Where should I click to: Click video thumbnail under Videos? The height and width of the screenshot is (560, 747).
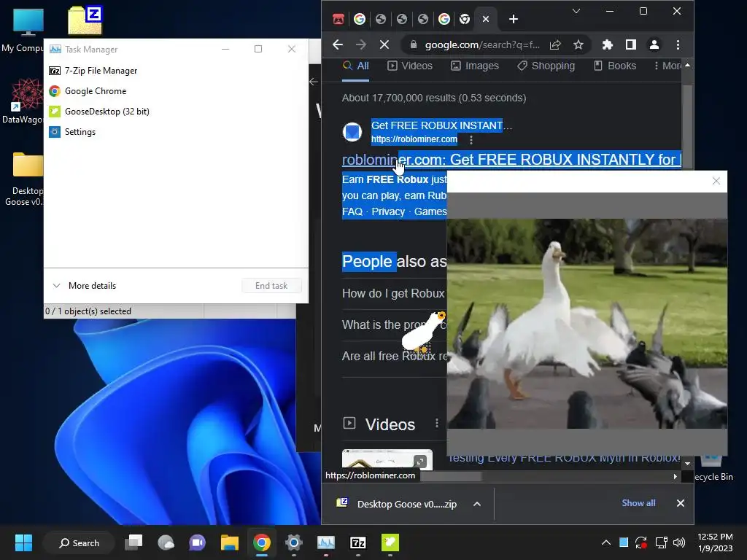387,459
